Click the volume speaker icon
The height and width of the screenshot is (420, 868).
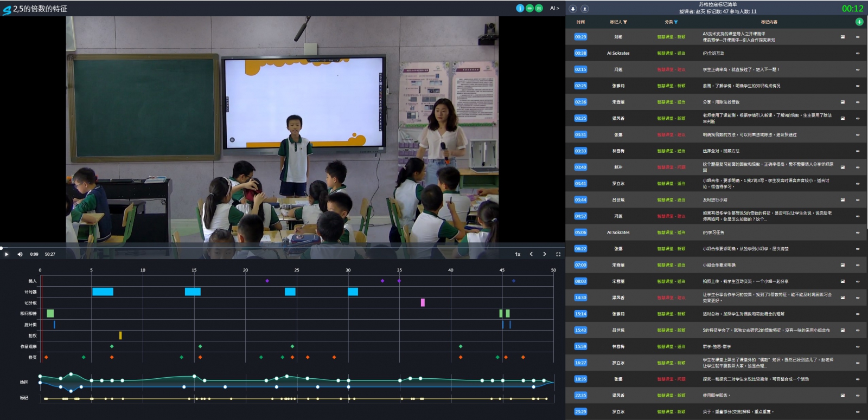[20, 254]
